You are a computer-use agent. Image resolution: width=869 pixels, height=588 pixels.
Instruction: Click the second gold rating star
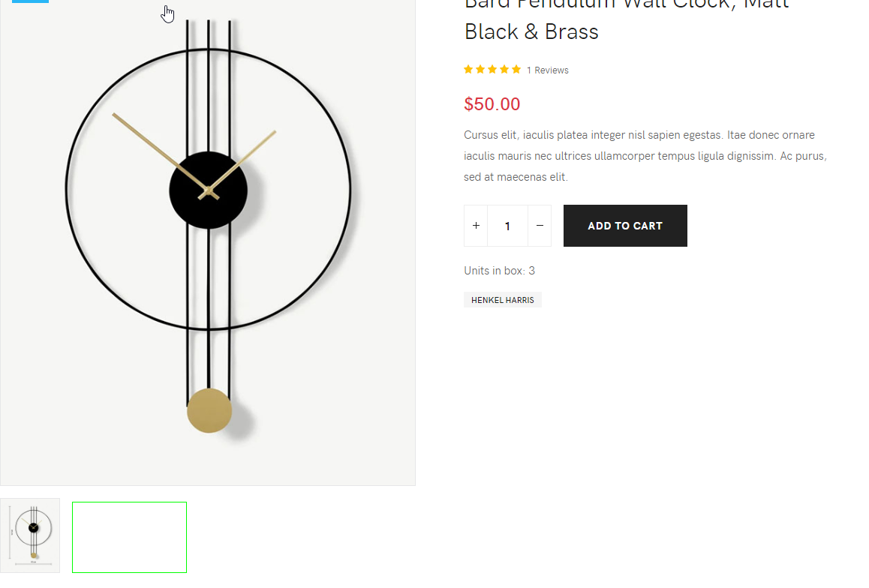tap(480, 70)
